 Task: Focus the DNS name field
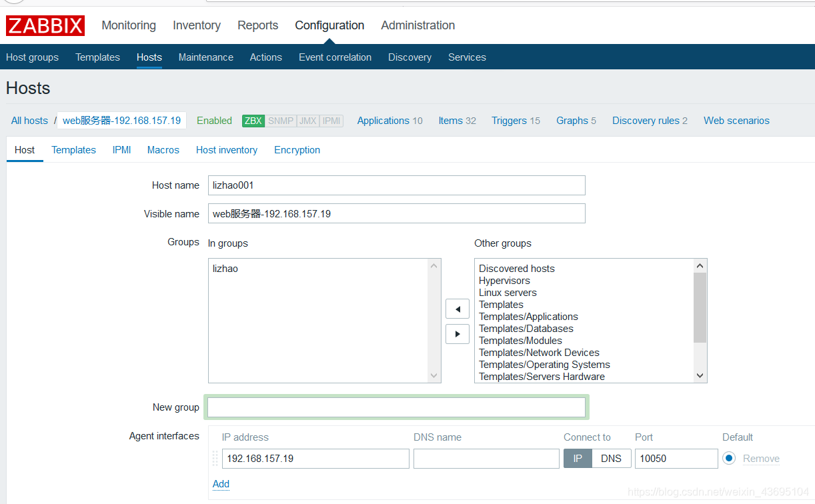coord(486,459)
